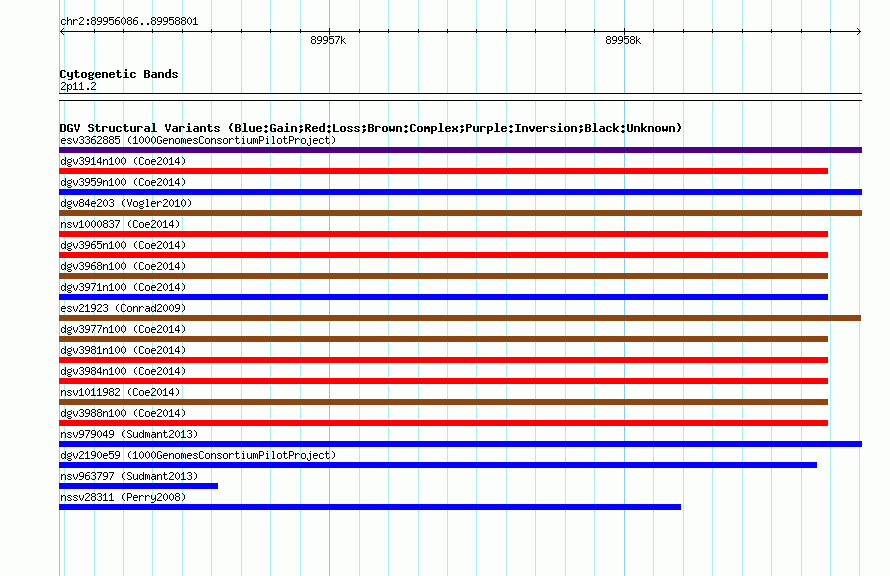Open the dgv84e203 (Vogler2010) label

pos(126,203)
